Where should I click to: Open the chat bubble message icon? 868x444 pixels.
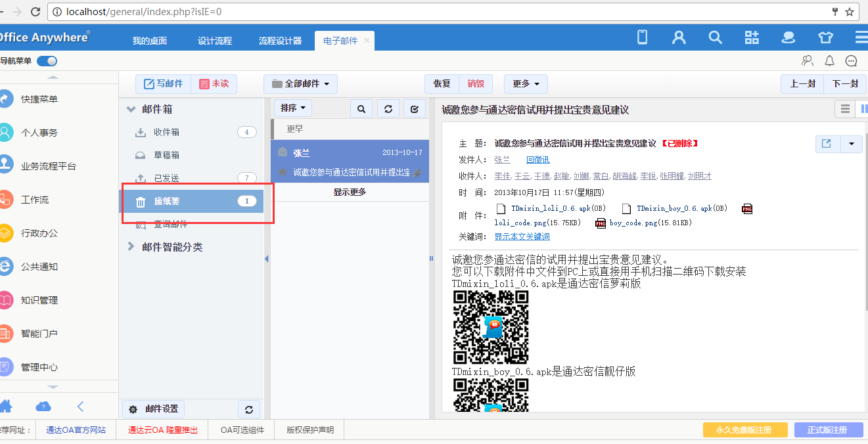pos(852,61)
